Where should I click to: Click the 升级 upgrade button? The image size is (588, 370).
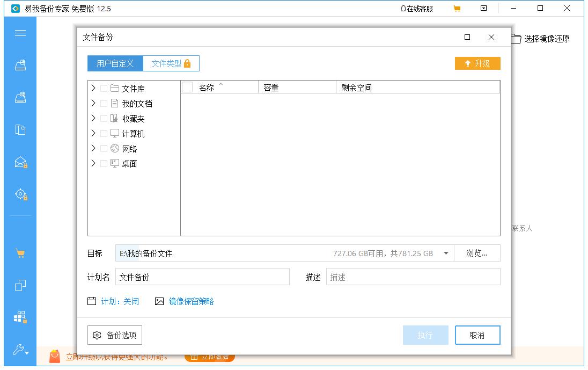click(477, 63)
